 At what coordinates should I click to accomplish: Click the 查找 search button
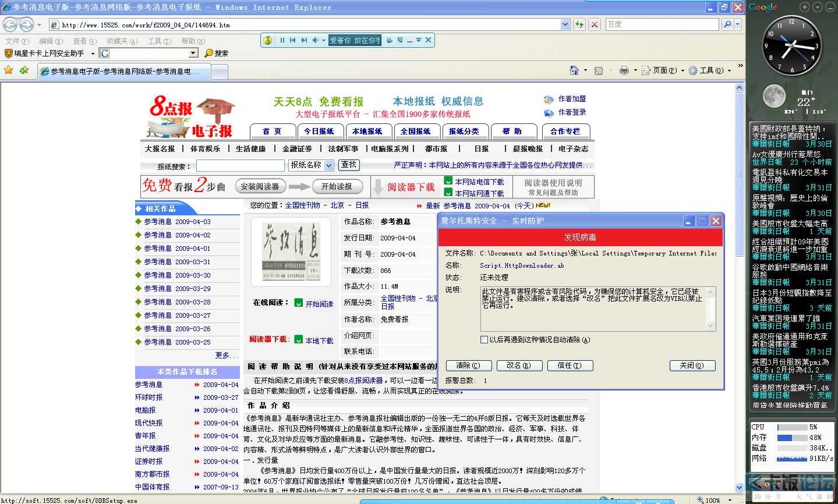point(349,165)
